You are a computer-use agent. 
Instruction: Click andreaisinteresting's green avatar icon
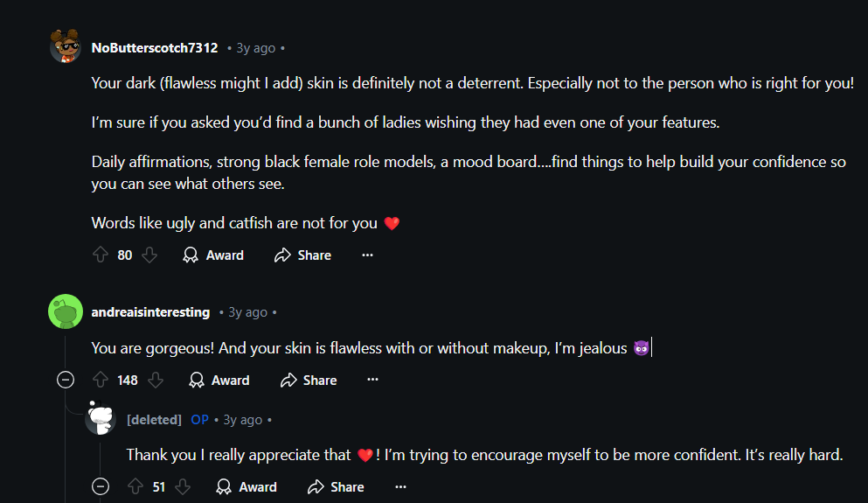click(66, 312)
